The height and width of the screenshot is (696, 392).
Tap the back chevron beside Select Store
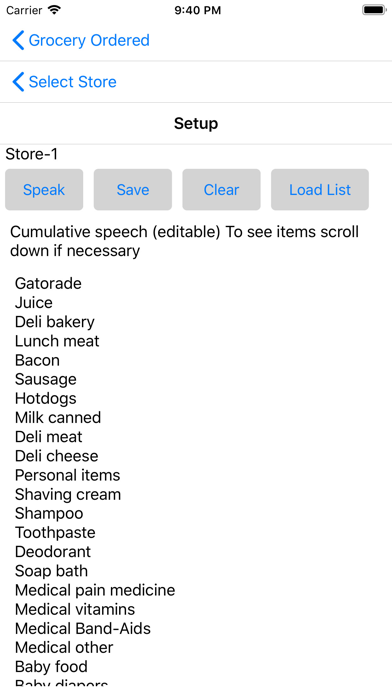(18, 82)
